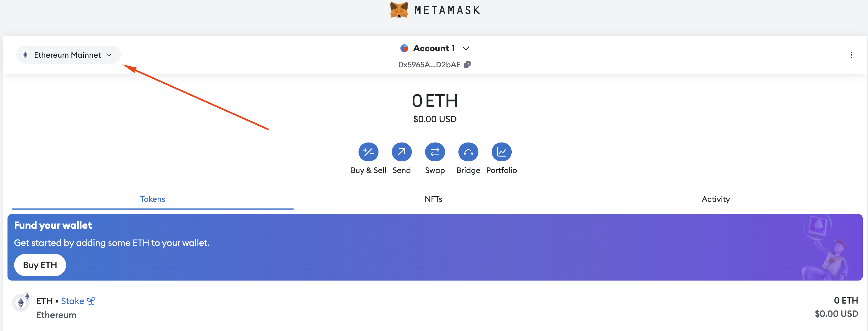Copy the wallet address with copy icon
This screenshot has width=868, height=331.
tap(467, 65)
